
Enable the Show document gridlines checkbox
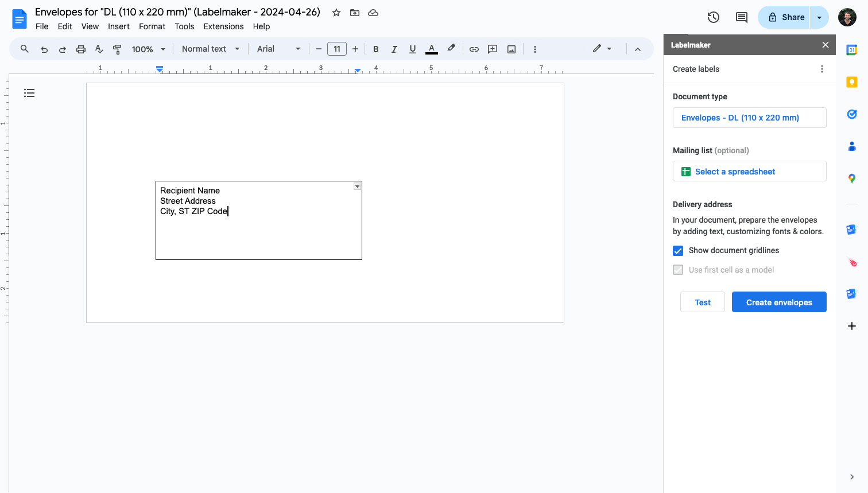678,250
